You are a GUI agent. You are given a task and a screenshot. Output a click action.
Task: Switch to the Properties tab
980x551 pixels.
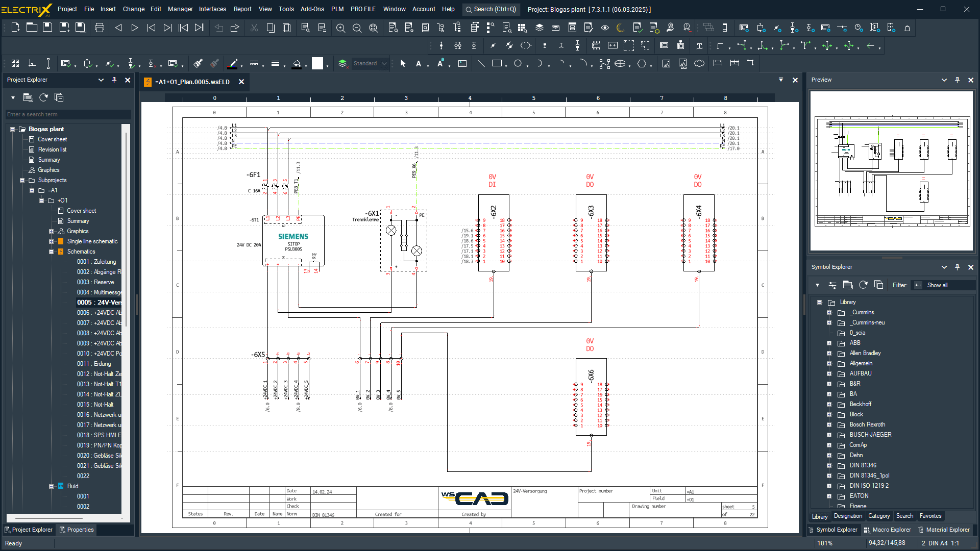tap(77, 530)
